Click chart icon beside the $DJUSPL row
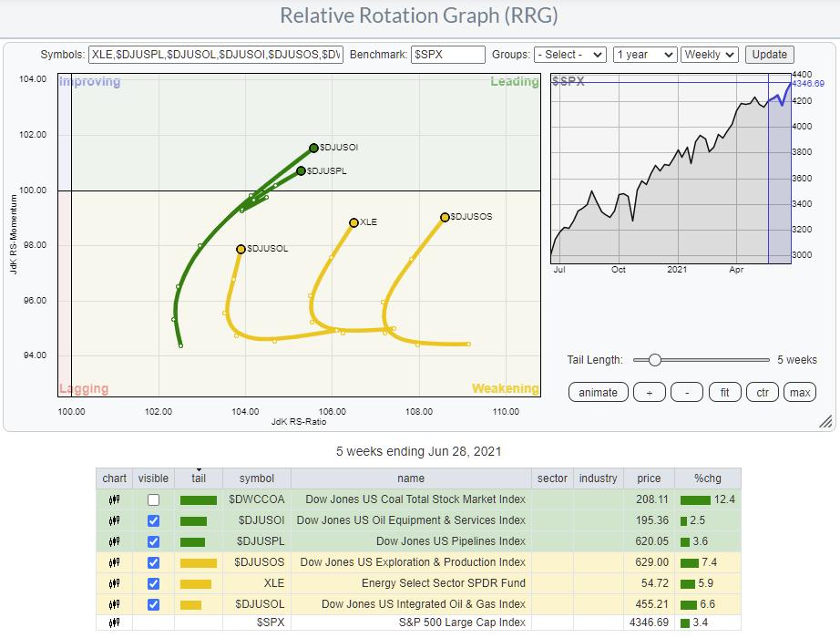The height and width of the screenshot is (638, 840). pos(115,541)
